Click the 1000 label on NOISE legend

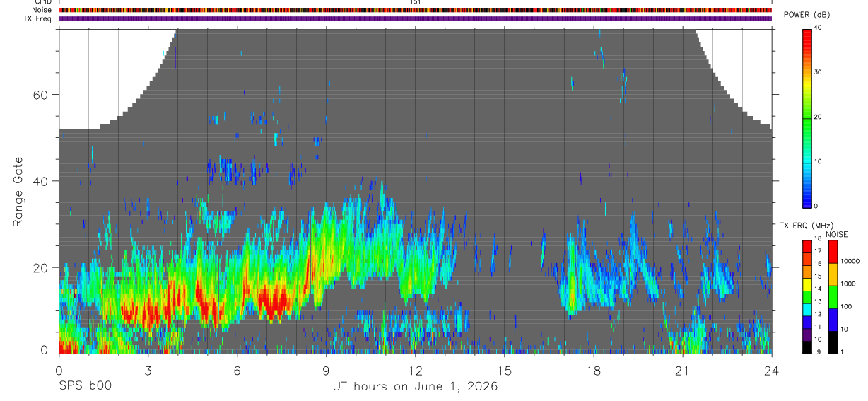pos(848,284)
